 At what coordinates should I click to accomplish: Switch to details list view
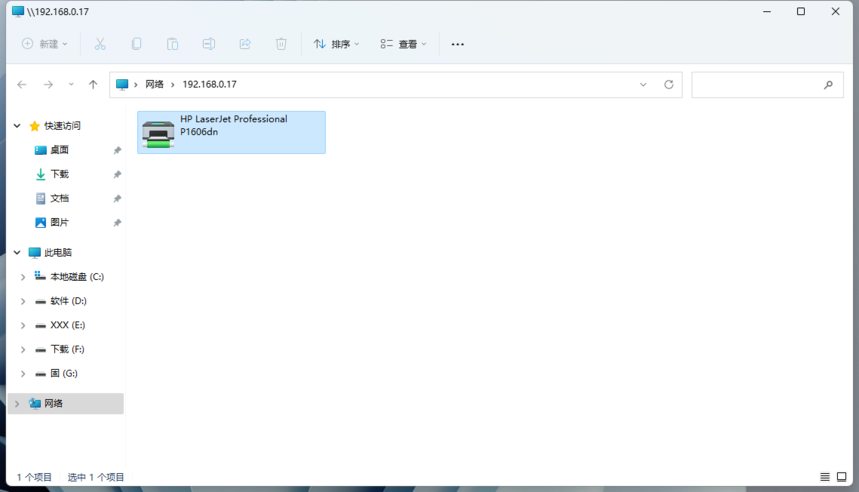point(824,477)
